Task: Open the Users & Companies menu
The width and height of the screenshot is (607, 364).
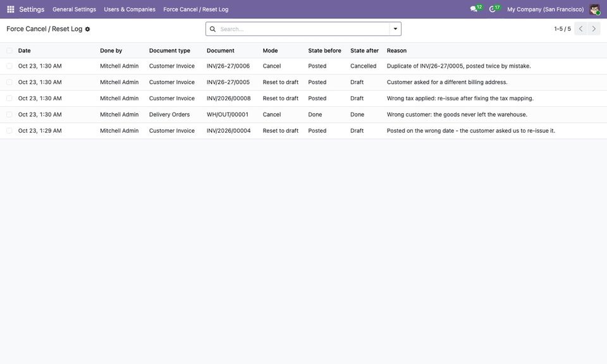Action: coord(130,9)
